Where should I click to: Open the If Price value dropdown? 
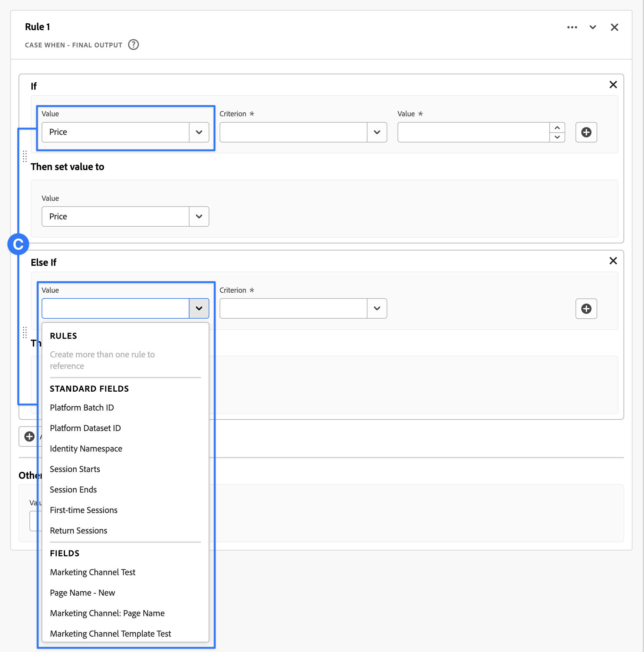point(199,132)
